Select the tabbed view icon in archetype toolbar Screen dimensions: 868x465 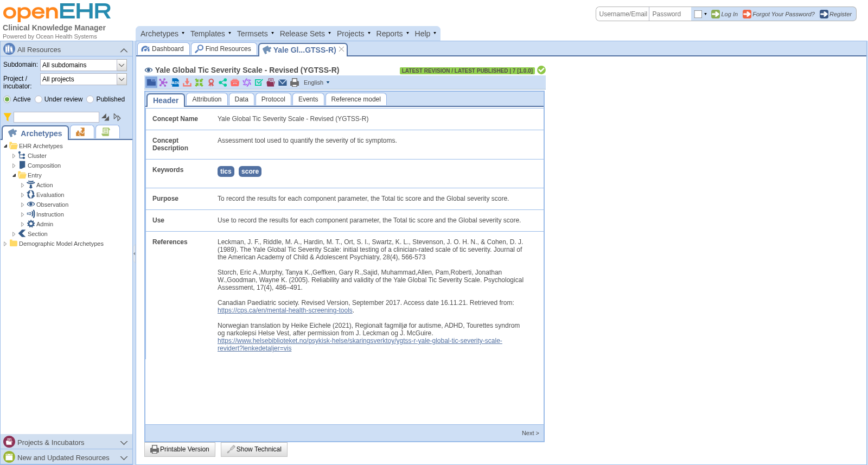point(151,82)
